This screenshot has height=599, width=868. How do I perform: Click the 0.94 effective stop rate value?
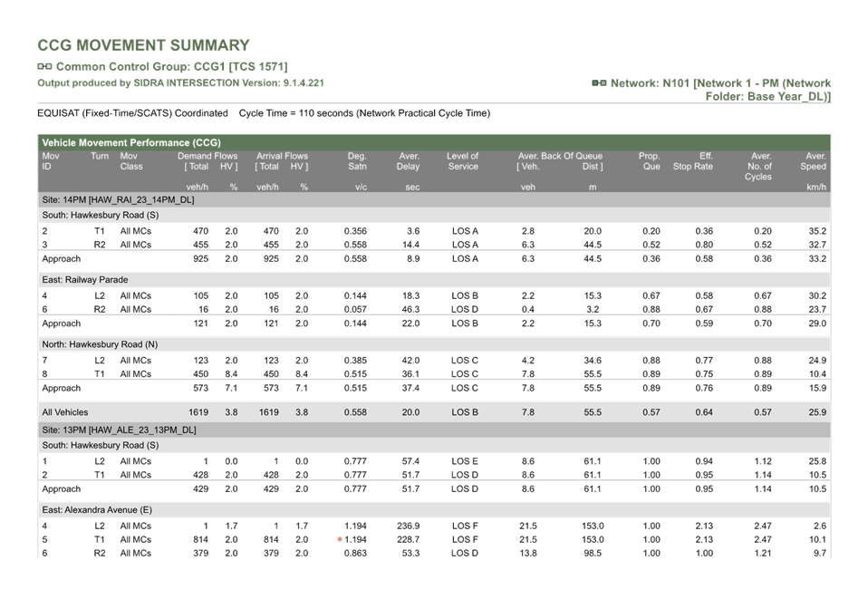pos(704,461)
